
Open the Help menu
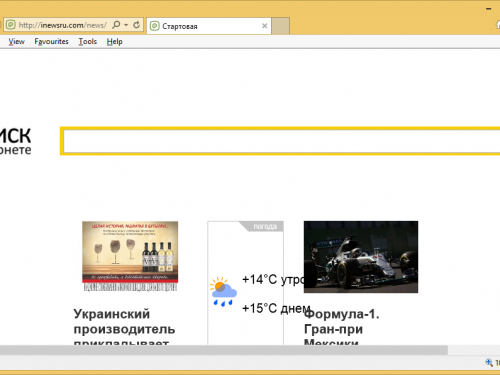click(115, 42)
